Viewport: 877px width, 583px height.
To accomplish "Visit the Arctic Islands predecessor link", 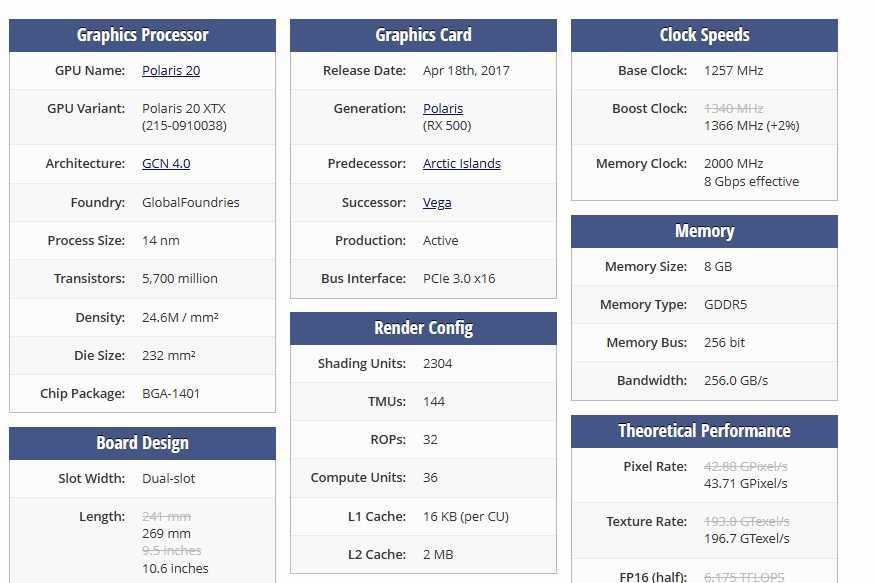I will coord(462,164).
